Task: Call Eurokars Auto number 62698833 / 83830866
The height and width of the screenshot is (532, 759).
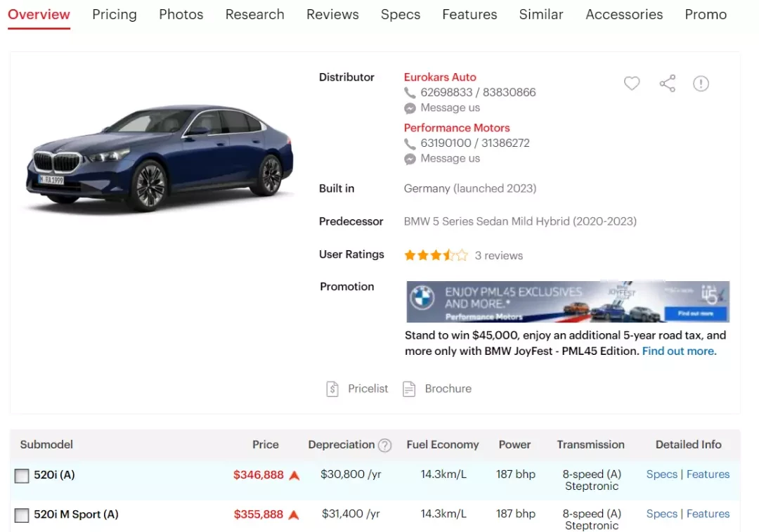Action: point(479,93)
